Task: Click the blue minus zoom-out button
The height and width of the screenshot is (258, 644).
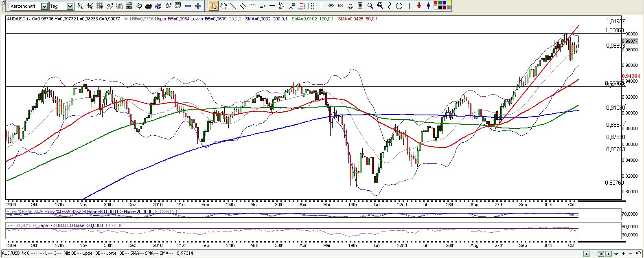Action: click(188, 6)
